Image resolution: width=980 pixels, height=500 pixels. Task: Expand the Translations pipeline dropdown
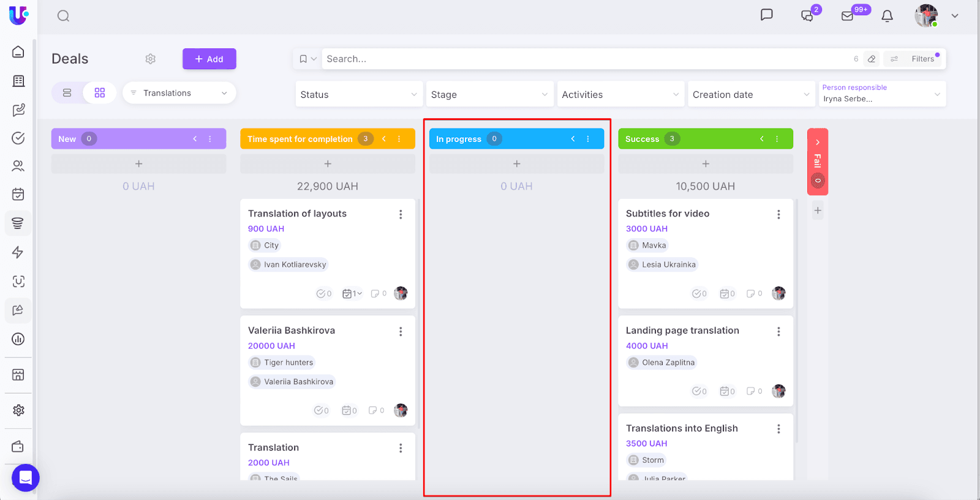(179, 93)
